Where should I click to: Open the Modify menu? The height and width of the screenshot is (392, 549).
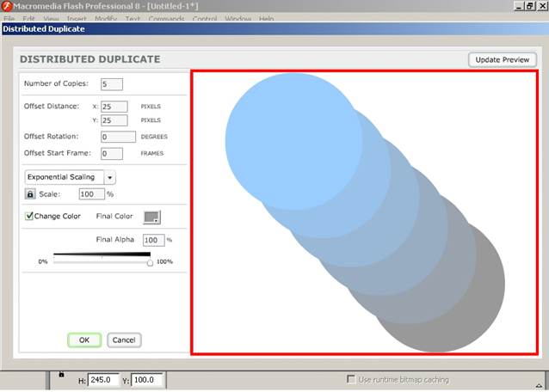click(x=106, y=19)
